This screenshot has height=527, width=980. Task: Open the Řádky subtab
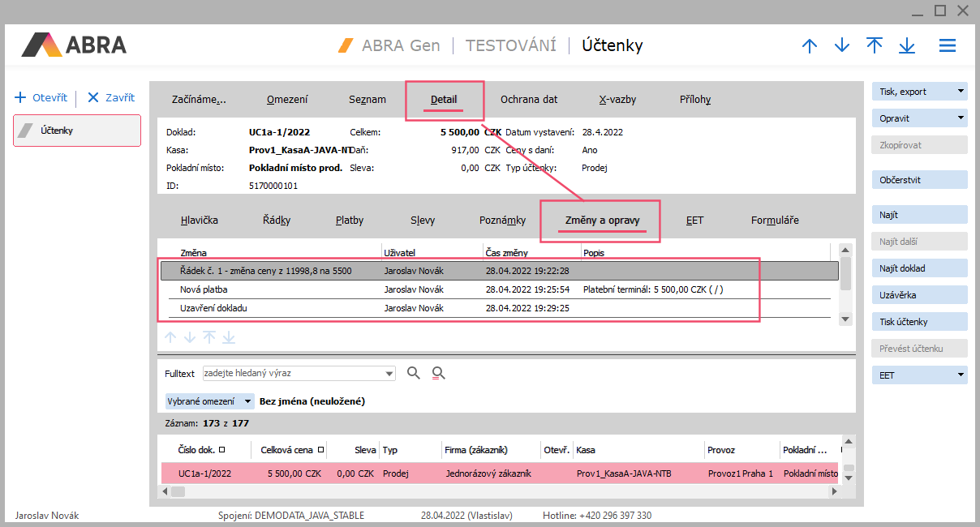click(277, 221)
